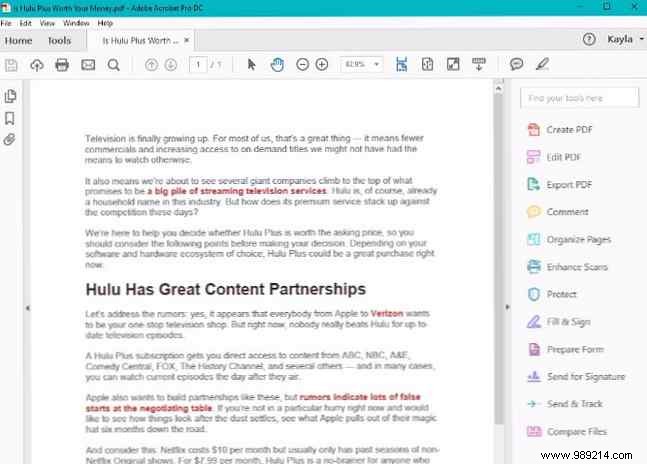
Task: Open the Bookmarks panel icon
Action: 9,119
